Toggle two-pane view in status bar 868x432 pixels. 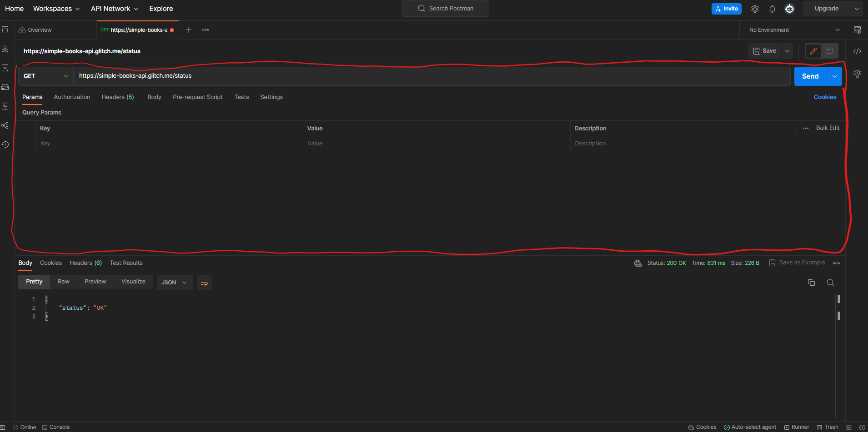[849, 427]
